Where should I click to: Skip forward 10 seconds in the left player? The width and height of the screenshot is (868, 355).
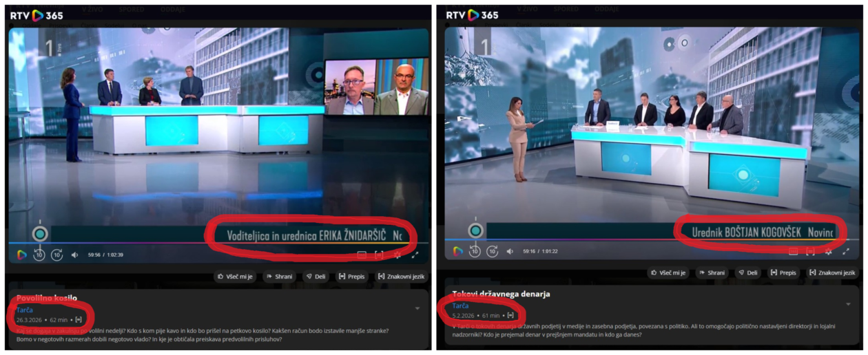coord(57,255)
